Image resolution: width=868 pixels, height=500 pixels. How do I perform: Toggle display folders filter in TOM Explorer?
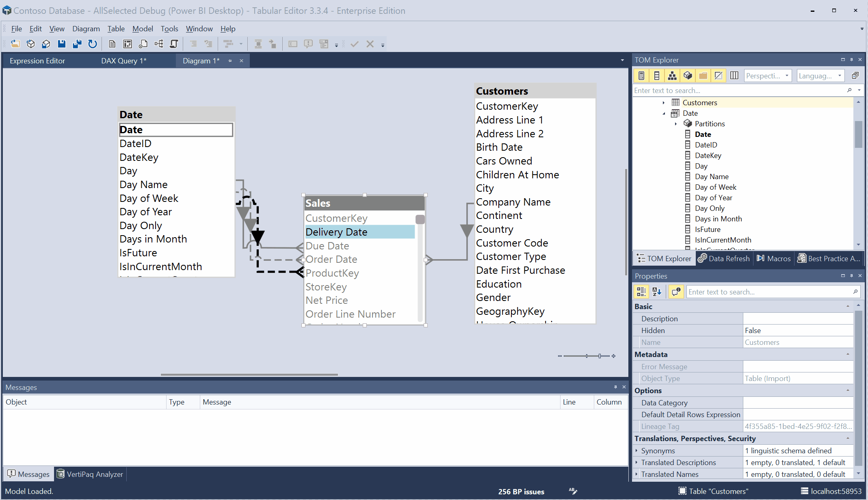[x=703, y=76]
